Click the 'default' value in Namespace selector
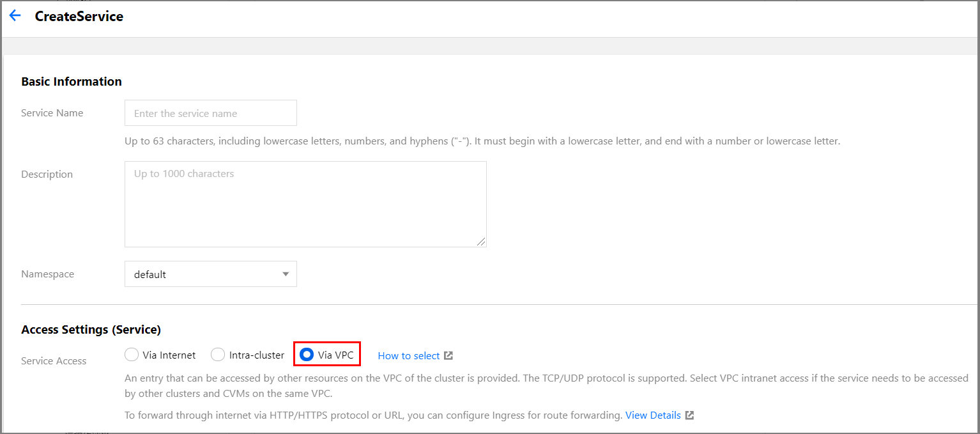The image size is (980, 434). coord(150,274)
